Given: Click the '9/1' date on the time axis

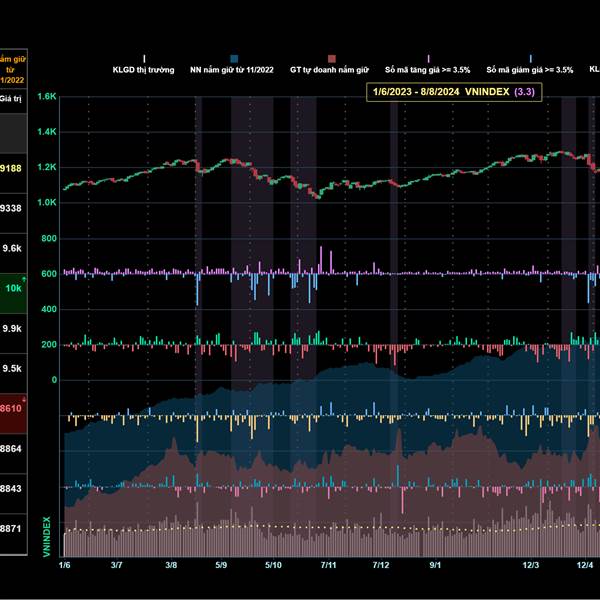Looking at the screenshot, I should [x=435, y=565].
